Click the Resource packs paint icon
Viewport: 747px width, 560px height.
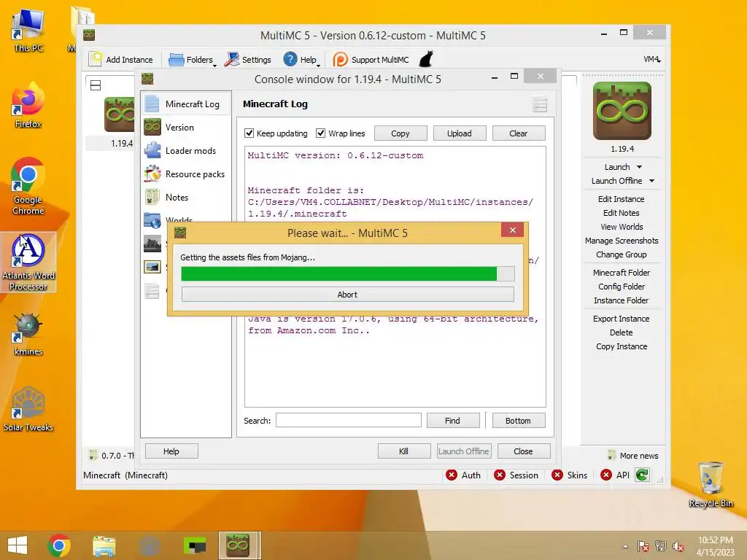coord(152,174)
